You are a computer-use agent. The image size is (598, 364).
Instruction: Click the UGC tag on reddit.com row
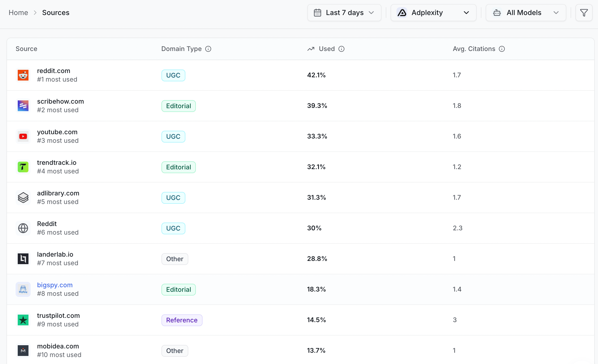(173, 75)
